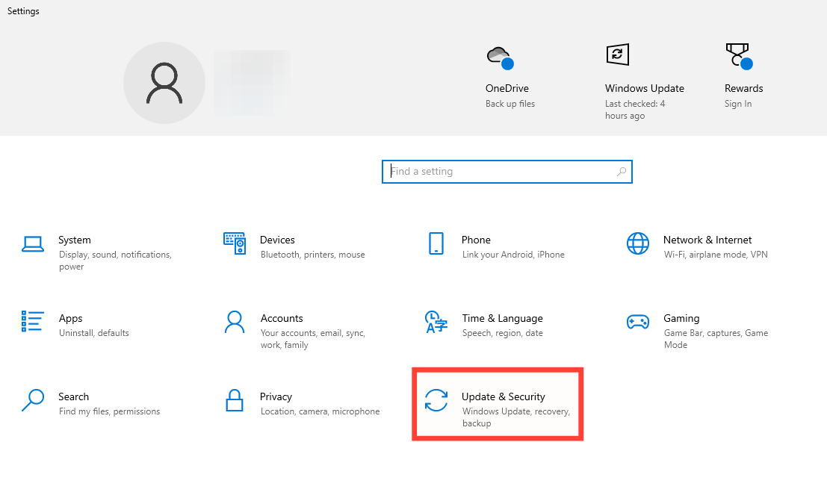
Task: Open Time & Language icon
Action: click(x=436, y=322)
